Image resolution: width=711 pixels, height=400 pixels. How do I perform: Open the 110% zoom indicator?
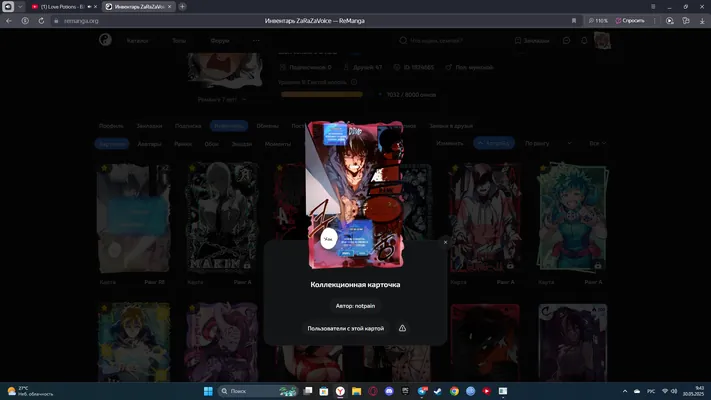click(x=598, y=21)
